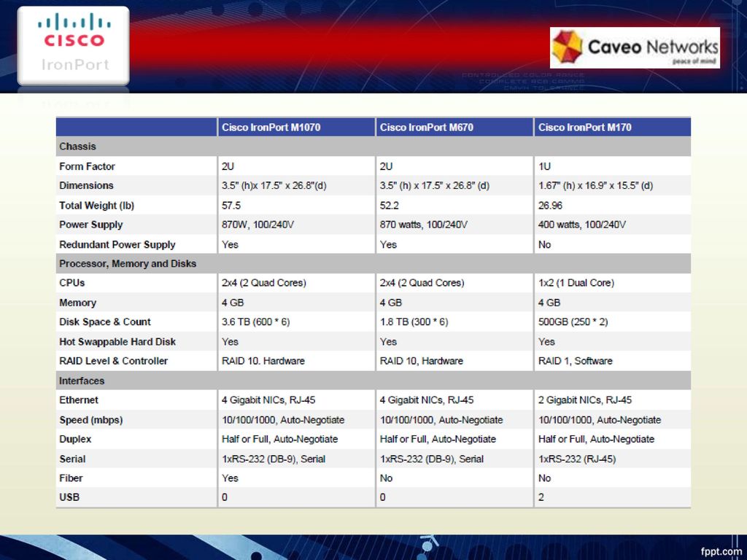747x560 pixels.
Task: Select the Hot Swappable Hard Disk label
Action: tap(117, 342)
